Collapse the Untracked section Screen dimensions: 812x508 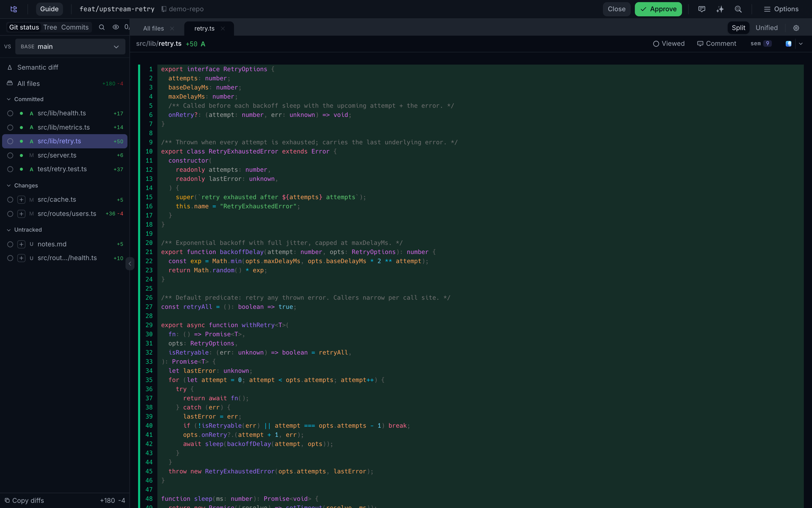click(x=9, y=230)
